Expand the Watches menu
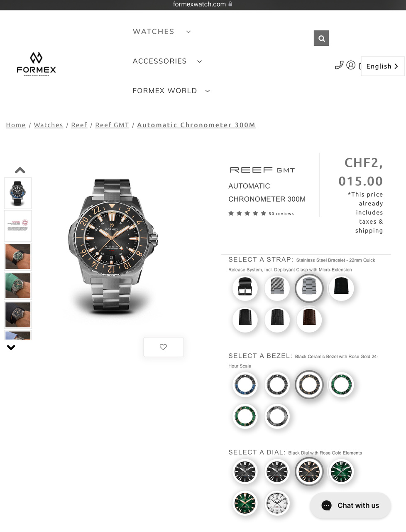Viewport: 406px width, 532px height. (161, 32)
